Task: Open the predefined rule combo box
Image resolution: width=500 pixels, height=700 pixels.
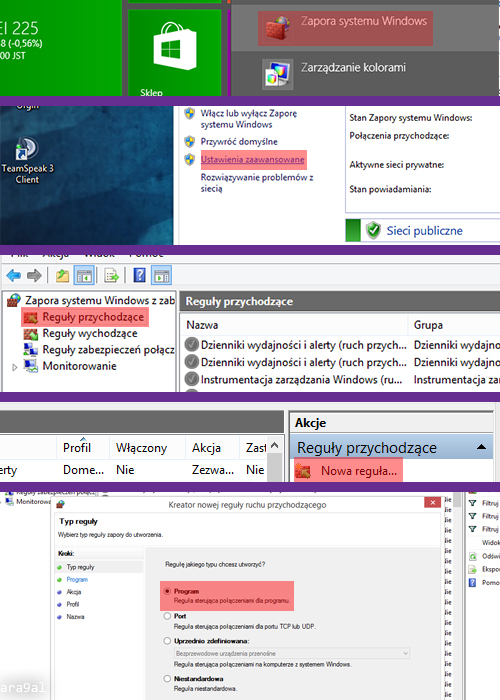Action: click(292, 653)
